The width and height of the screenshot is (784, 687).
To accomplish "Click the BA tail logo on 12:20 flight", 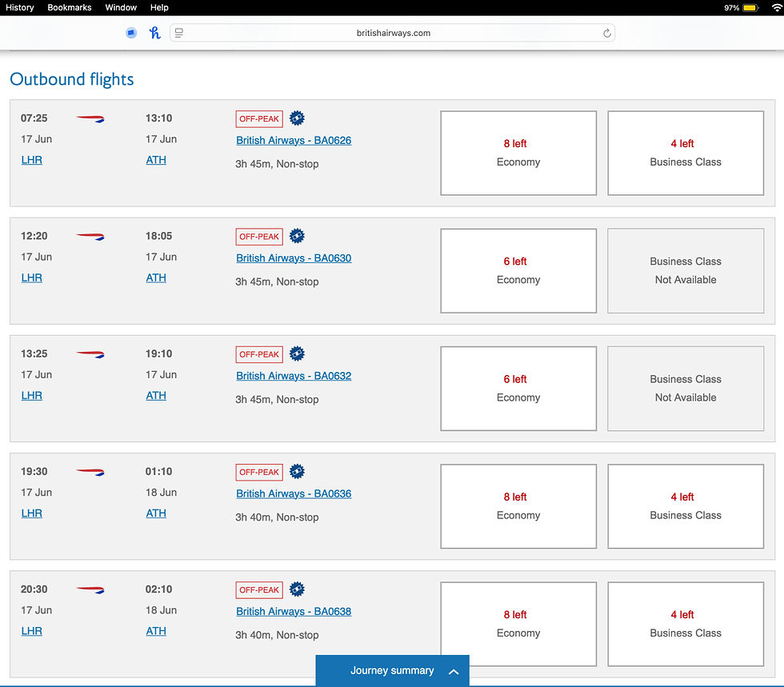I will (90, 237).
